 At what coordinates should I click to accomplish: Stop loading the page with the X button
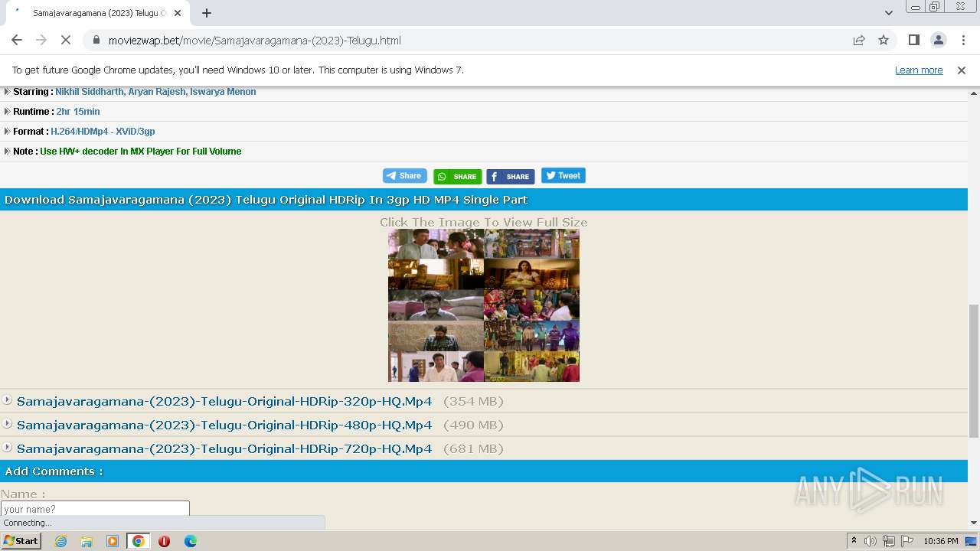point(66,40)
